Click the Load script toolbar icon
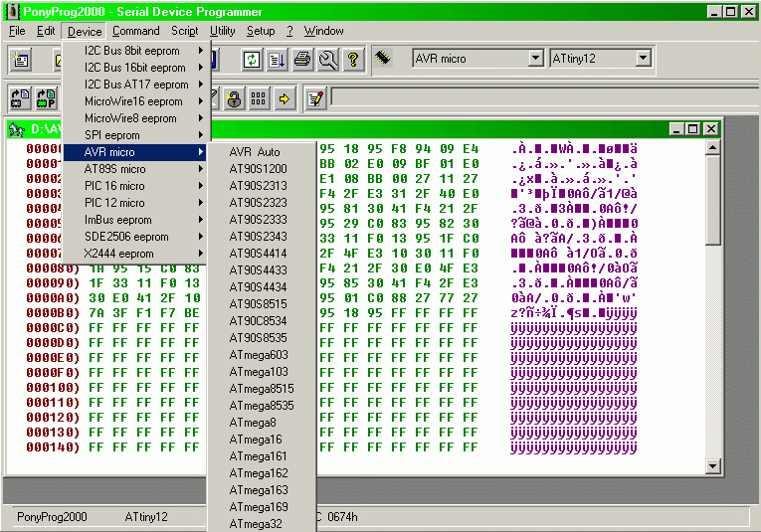The height and width of the screenshot is (532, 761). [x=277, y=60]
